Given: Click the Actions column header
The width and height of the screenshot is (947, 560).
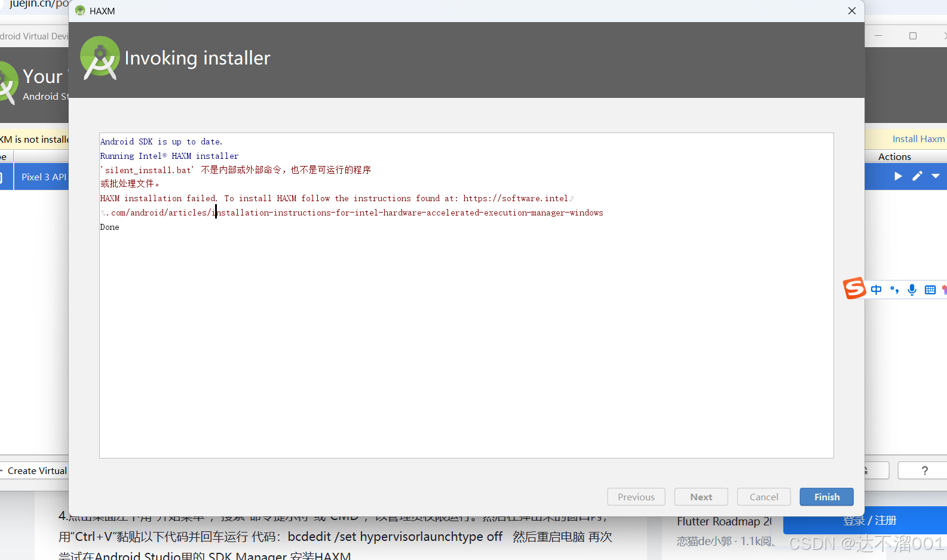Looking at the screenshot, I should point(894,156).
